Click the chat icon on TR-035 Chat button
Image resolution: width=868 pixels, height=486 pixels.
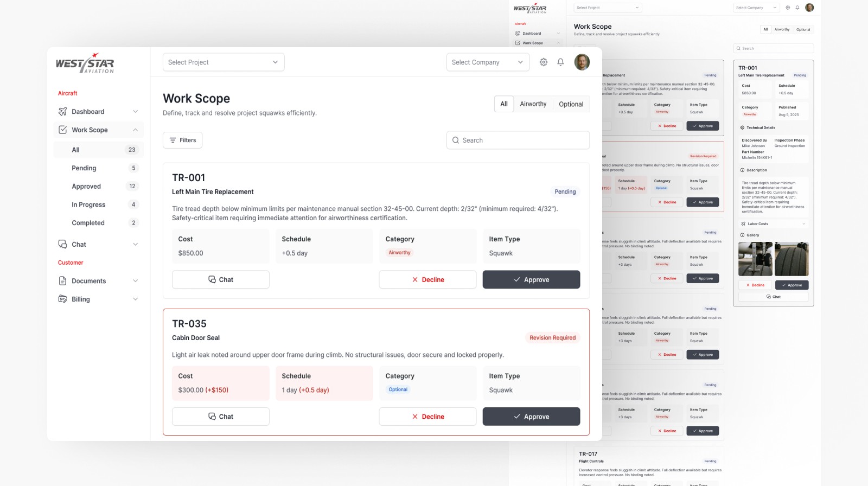tap(212, 416)
